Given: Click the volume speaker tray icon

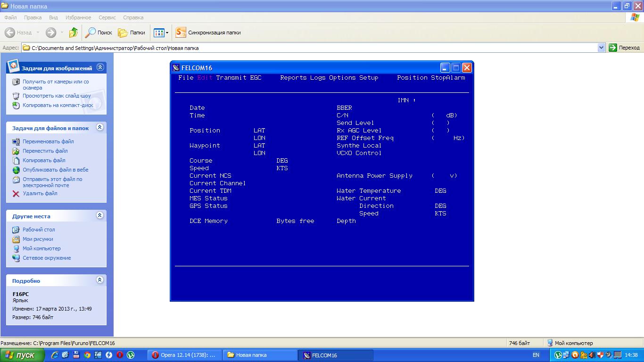Looking at the screenshot, I should click(x=592, y=355).
